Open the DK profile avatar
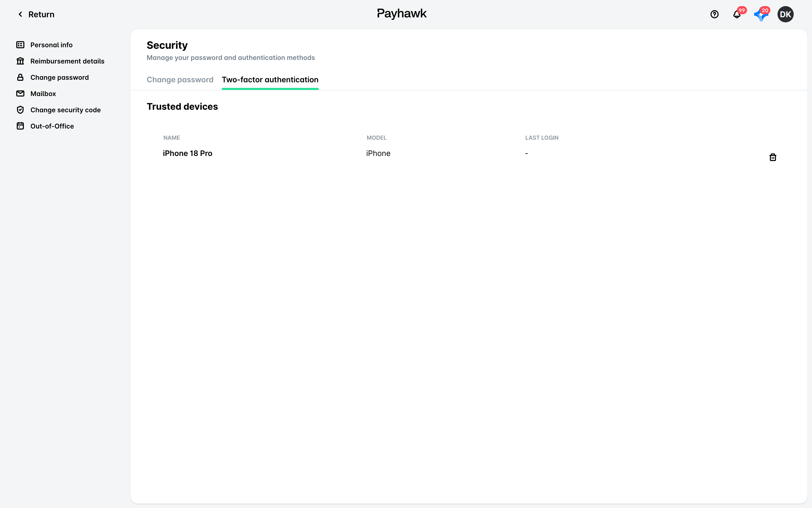The width and height of the screenshot is (812, 508). [x=785, y=14]
